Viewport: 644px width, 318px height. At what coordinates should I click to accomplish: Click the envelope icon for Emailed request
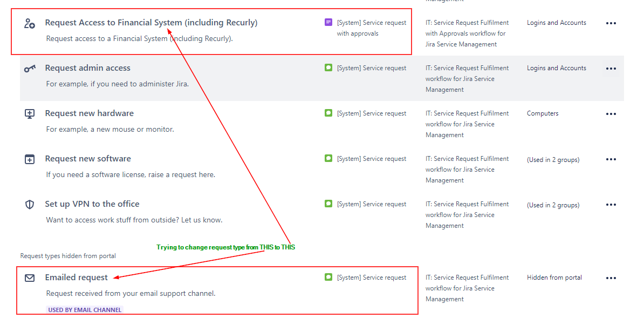[29, 278]
